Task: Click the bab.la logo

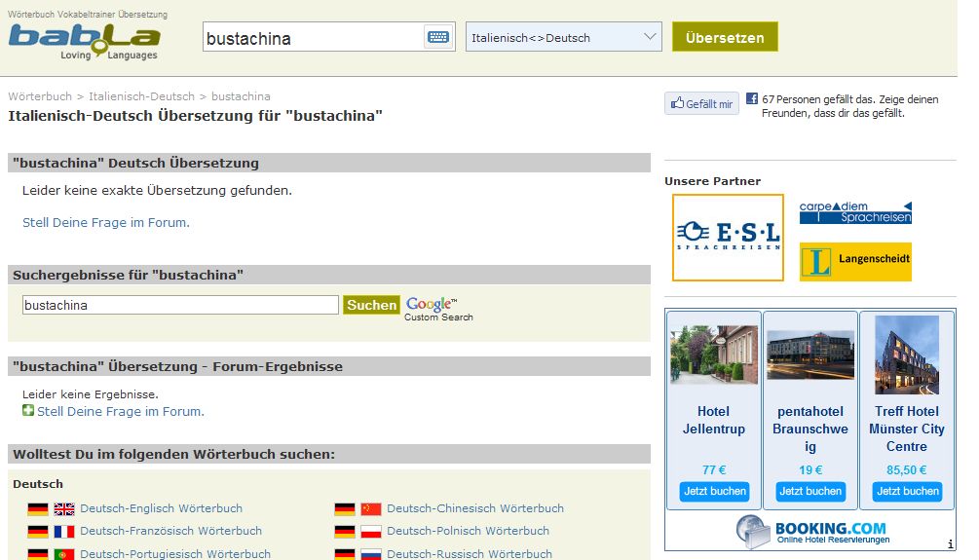Action: click(x=84, y=39)
